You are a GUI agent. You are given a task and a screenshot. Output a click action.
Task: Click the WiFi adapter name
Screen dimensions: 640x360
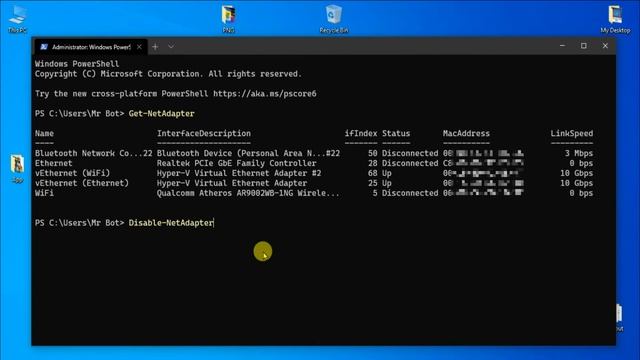[44, 193]
